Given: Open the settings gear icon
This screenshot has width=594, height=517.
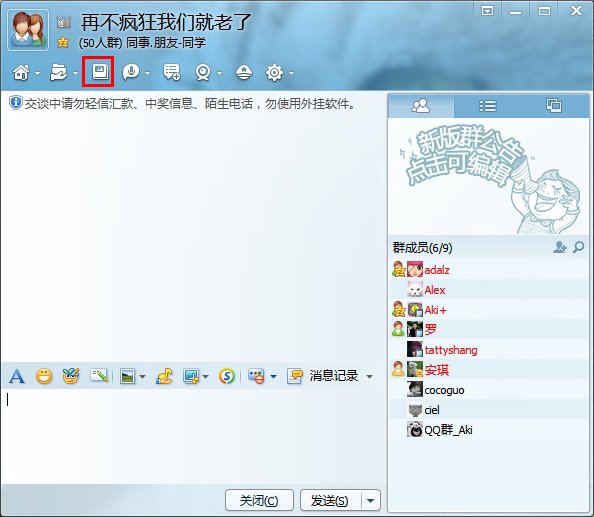Looking at the screenshot, I should click(x=274, y=72).
